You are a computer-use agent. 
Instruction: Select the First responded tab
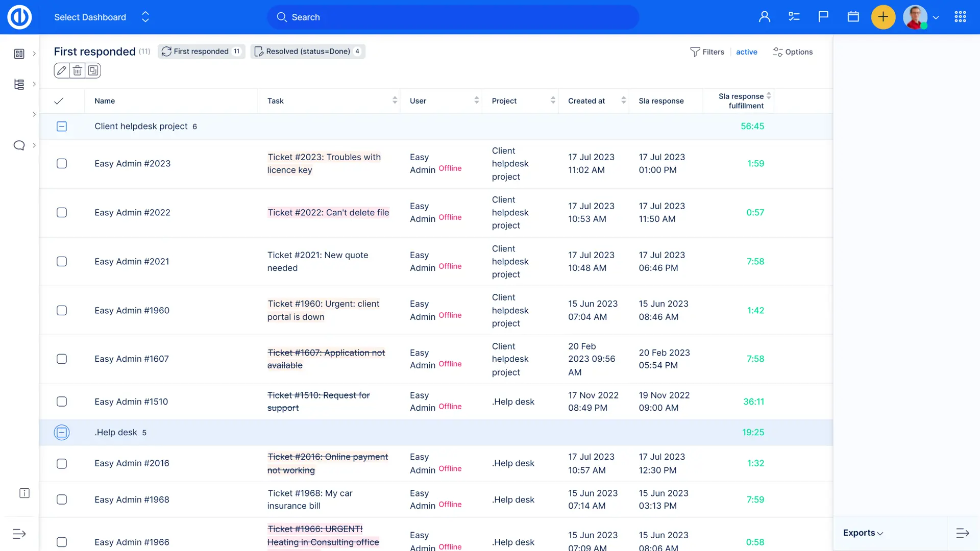(x=201, y=52)
